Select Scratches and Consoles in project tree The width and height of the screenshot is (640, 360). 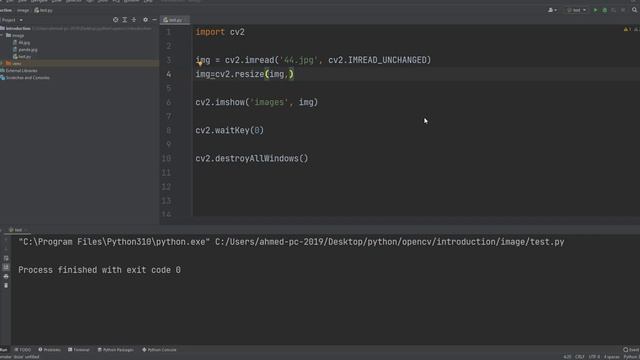coord(27,78)
